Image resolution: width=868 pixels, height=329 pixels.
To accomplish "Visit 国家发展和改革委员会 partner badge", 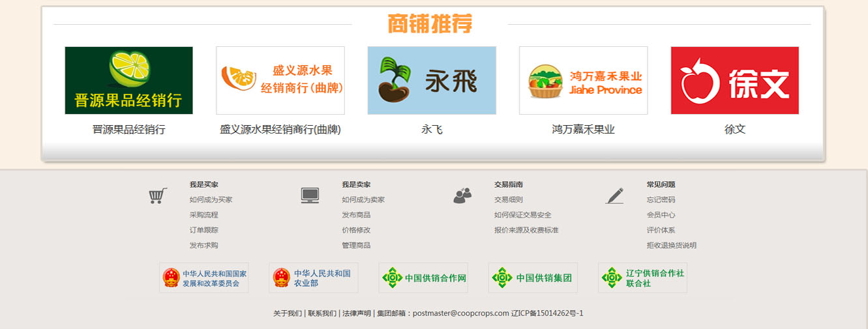I will point(204,278).
